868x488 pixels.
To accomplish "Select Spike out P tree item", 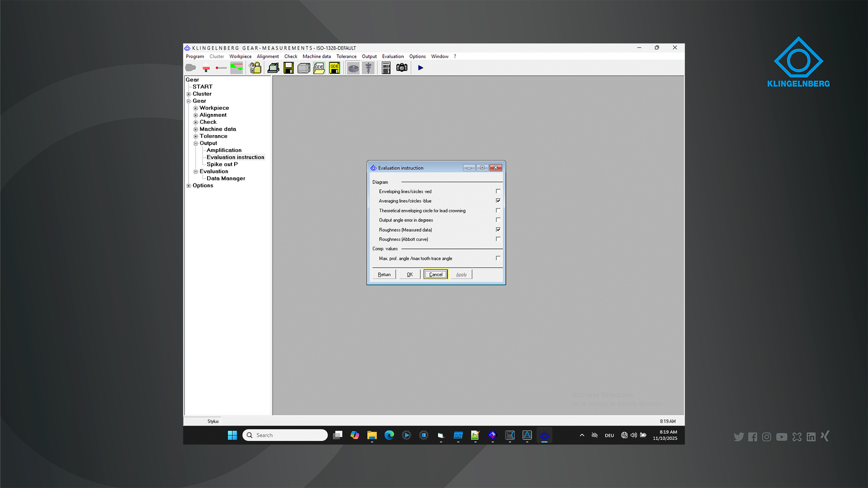I will coord(222,164).
